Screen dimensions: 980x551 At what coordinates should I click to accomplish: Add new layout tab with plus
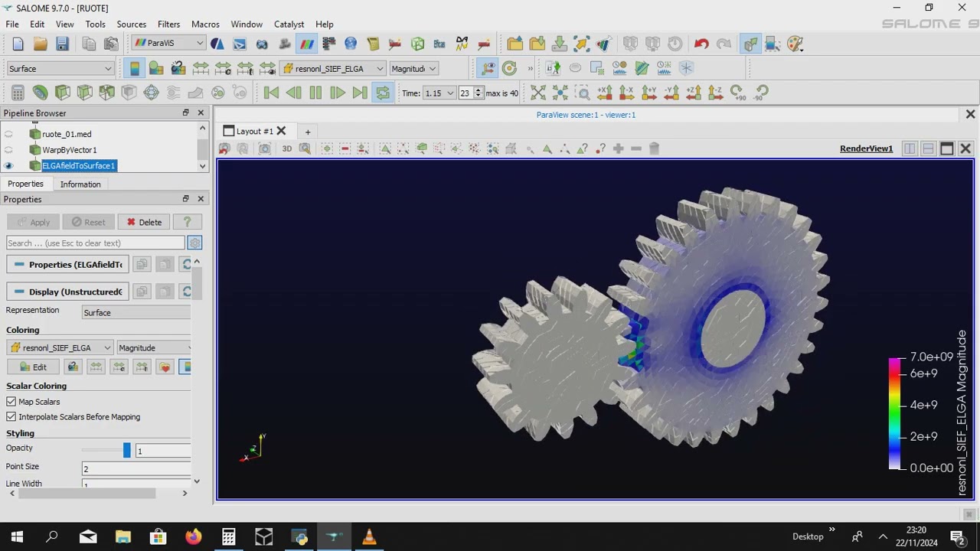click(x=308, y=132)
